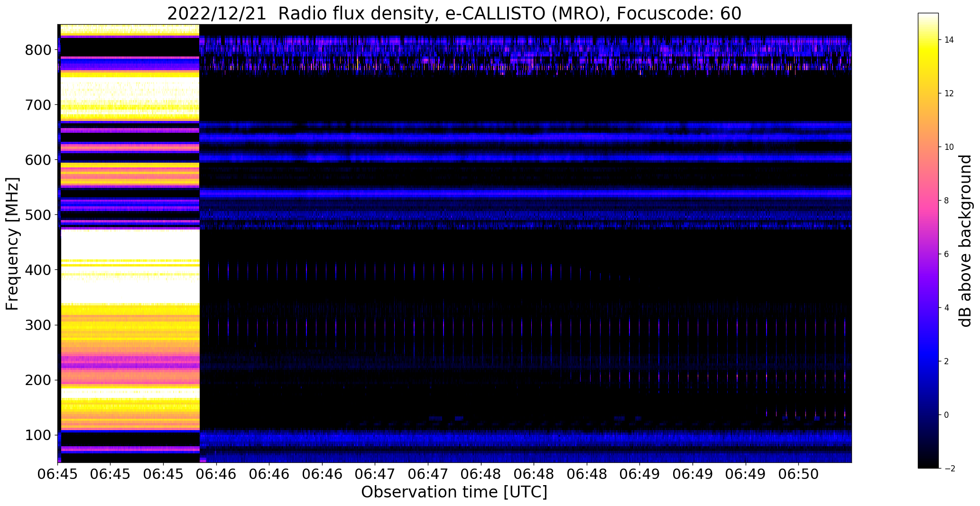Click the dB colorbar gradient strip
The image size is (980, 506).
pos(928,240)
